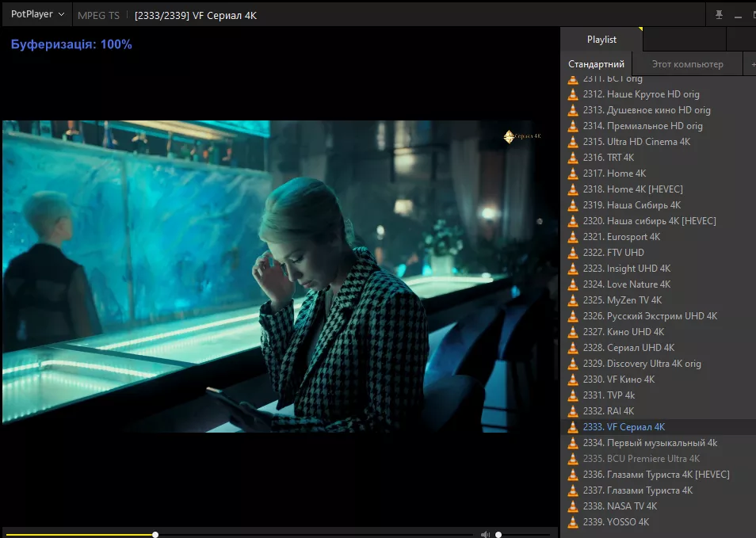Click the cone icon for 2318. Home 4K [HEVEC]
The width and height of the screenshot is (756, 538).
[x=573, y=189]
